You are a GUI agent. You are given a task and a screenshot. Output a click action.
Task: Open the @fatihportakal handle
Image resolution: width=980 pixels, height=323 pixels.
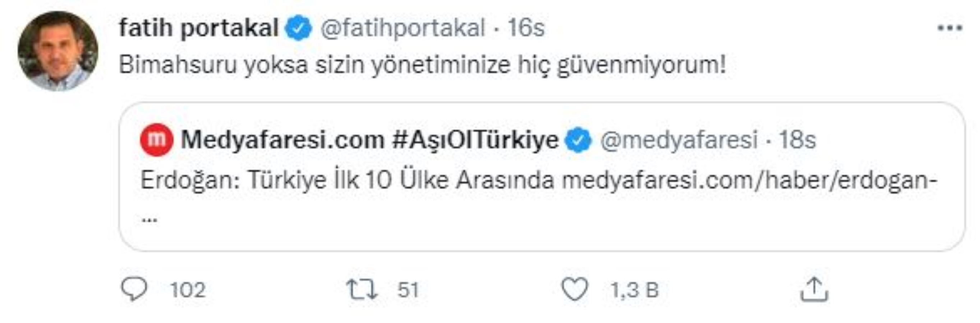(x=402, y=28)
